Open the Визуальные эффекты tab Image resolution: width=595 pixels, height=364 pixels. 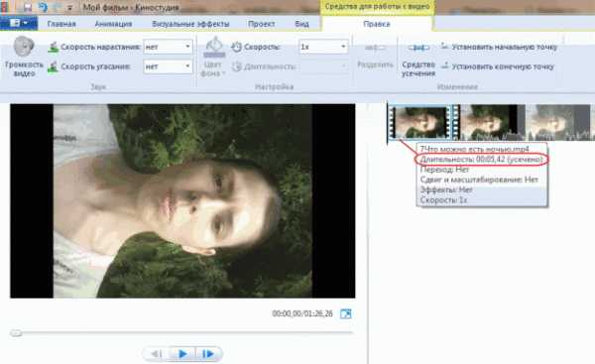[190, 24]
